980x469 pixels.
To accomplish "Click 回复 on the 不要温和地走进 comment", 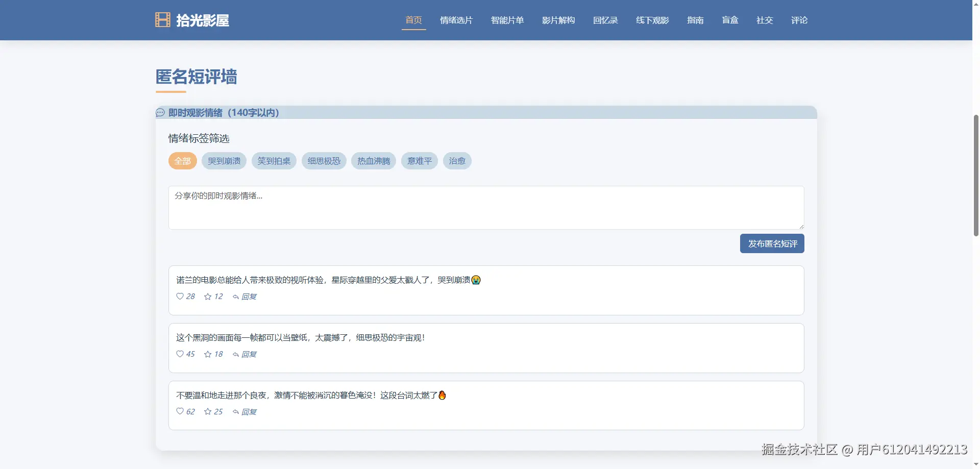I will click(249, 412).
